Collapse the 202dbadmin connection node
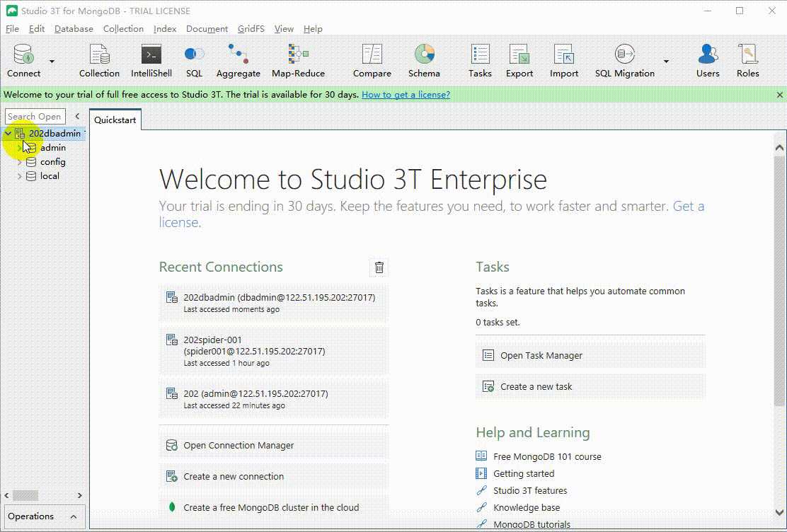This screenshot has width=787, height=532. pyautogui.click(x=8, y=134)
